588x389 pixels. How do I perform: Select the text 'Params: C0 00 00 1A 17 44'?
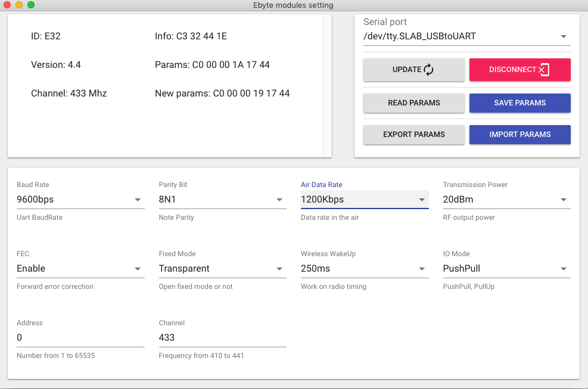click(x=212, y=65)
